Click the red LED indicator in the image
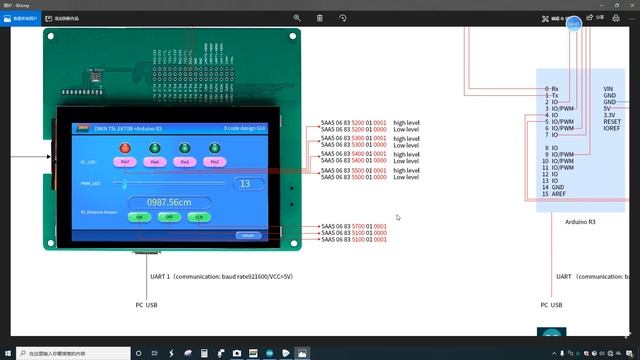640x360 pixels. coord(125,148)
